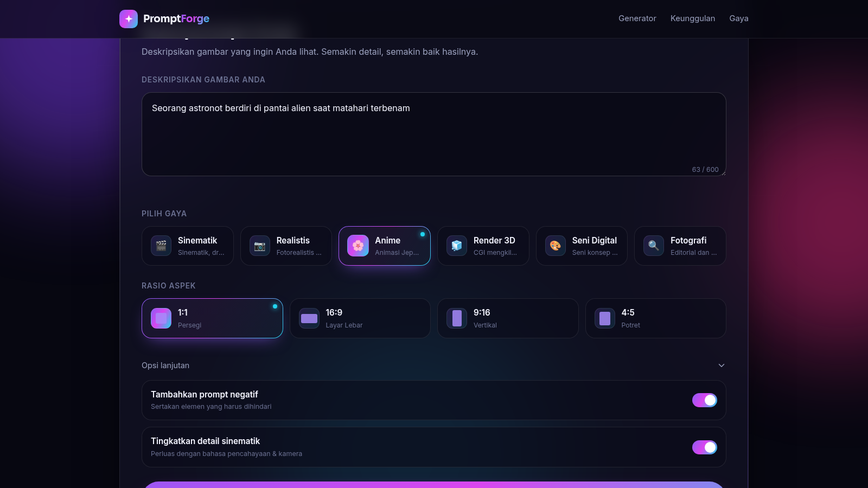The image size is (868, 488).
Task: Open the Generator nav item
Action: pyautogui.click(x=637, y=18)
